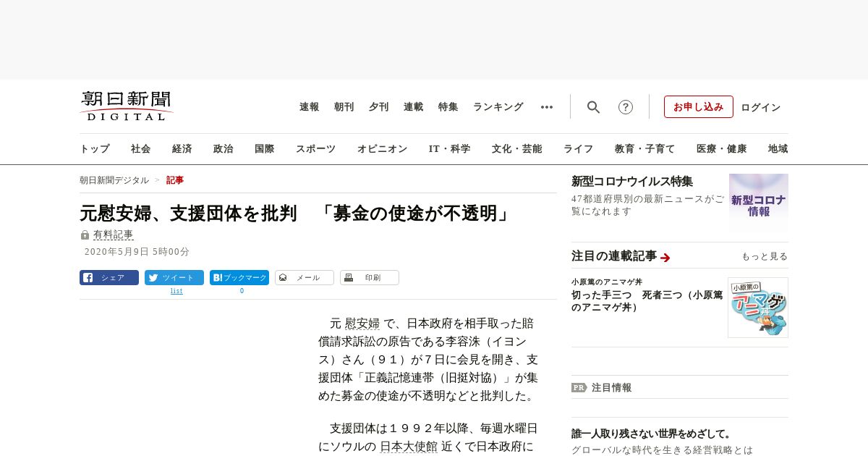Expand the three-dots more menu

[547, 107]
